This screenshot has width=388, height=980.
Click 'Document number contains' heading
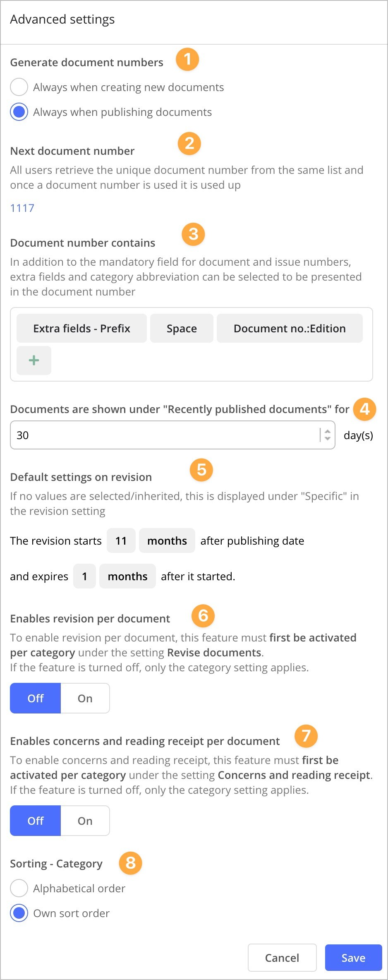click(83, 243)
